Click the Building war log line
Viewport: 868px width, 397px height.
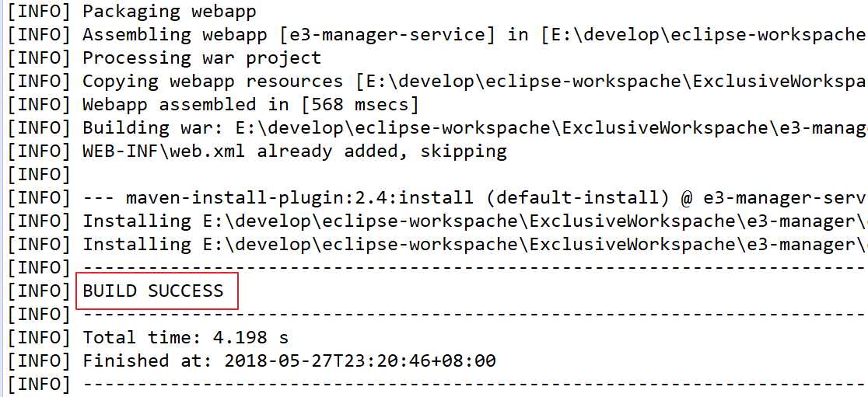click(x=437, y=127)
